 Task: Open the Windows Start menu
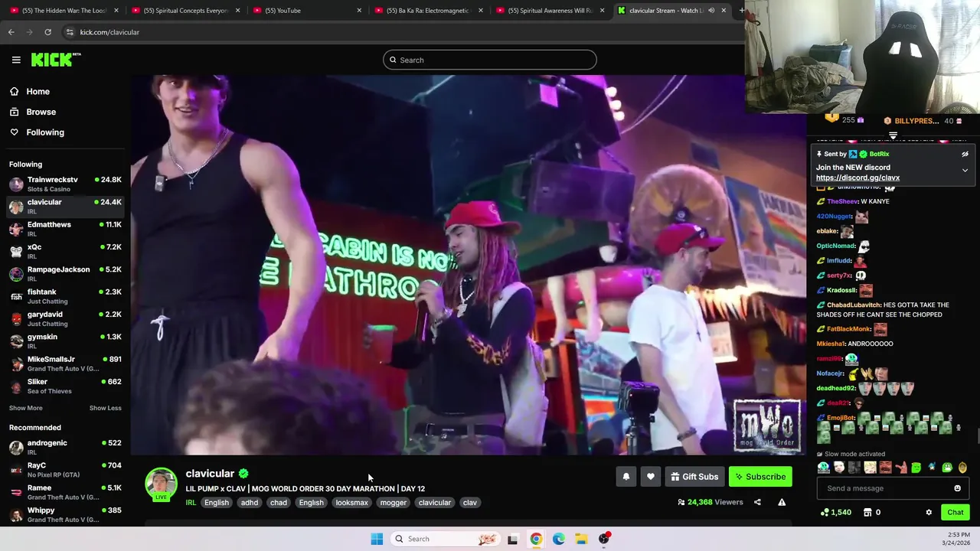coord(377,539)
